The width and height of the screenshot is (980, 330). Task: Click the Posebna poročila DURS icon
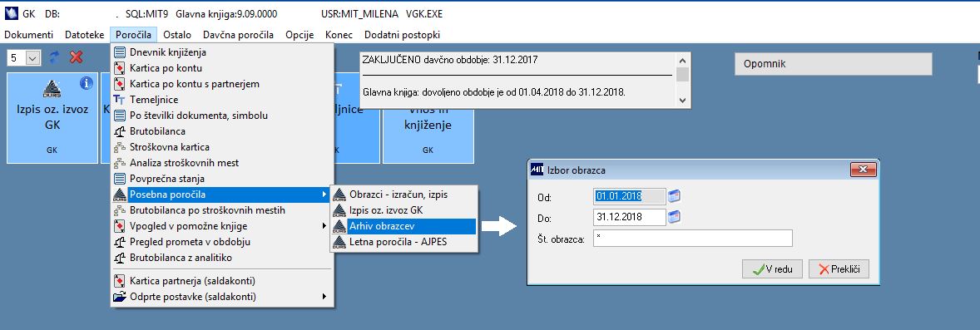(119, 195)
